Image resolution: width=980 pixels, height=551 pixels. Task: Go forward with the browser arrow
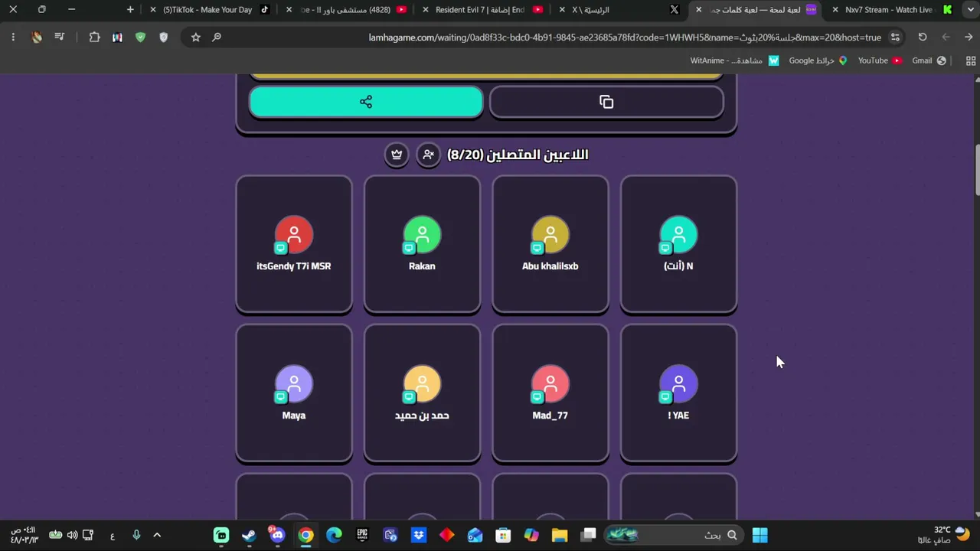coord(946,37)
